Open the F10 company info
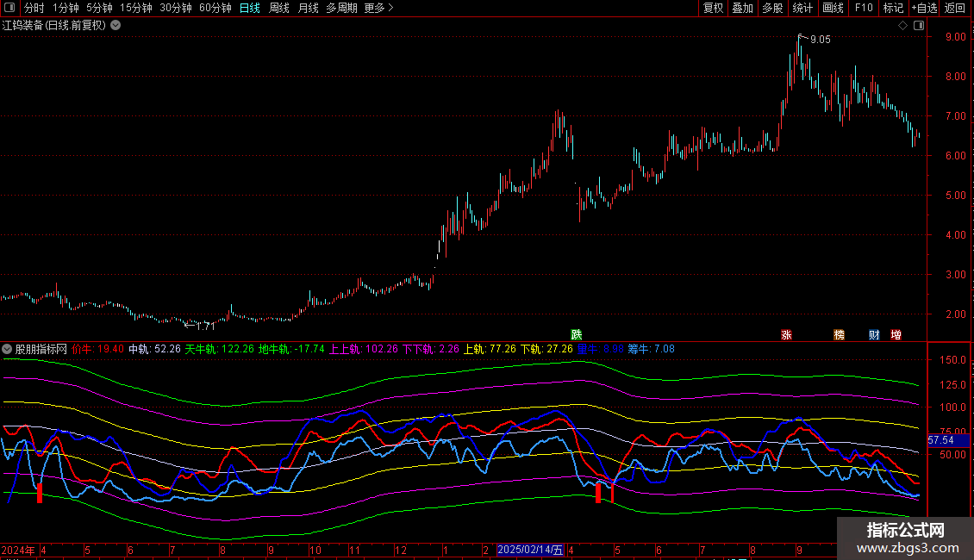 tap(863, 9)
